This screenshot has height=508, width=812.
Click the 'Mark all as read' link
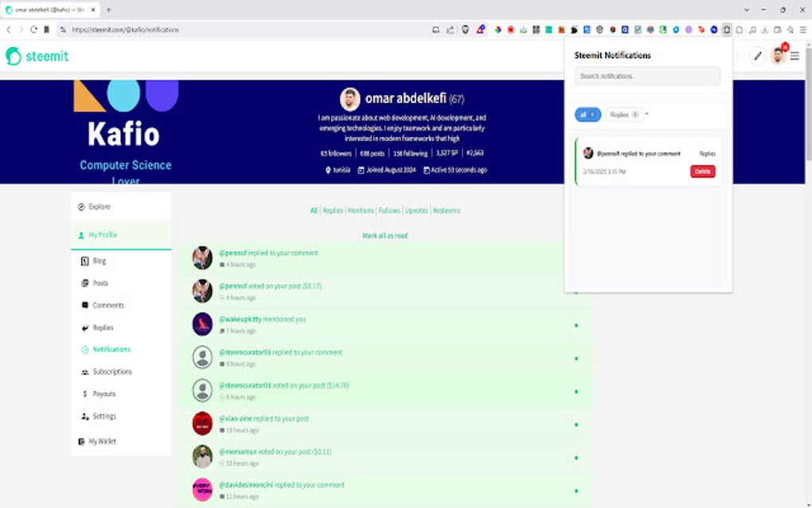(x=384, y=235)
